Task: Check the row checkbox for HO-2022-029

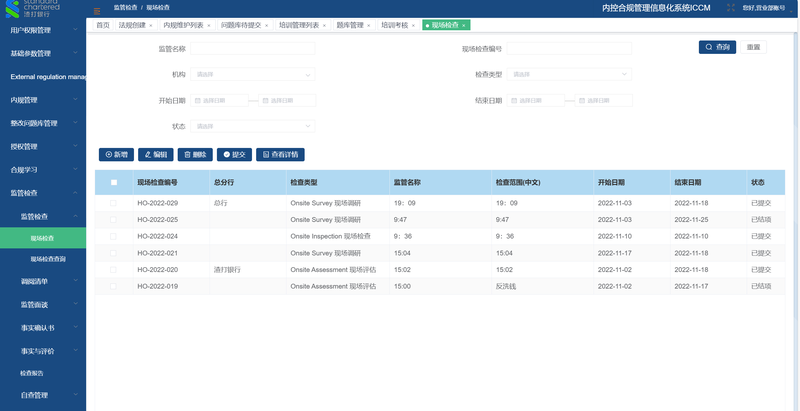Action: (x=113, y=202)
